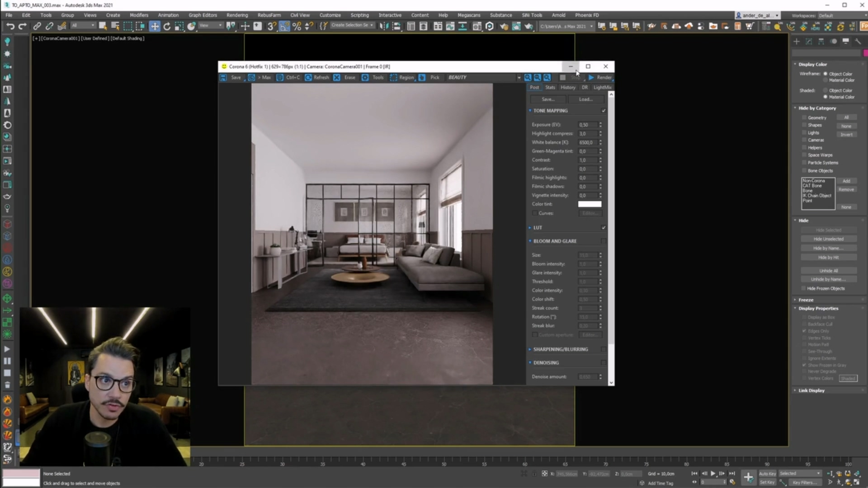Click the Pick tool icon
The width and height of the screenshot is (868, 488).
(x=422, y=78)
